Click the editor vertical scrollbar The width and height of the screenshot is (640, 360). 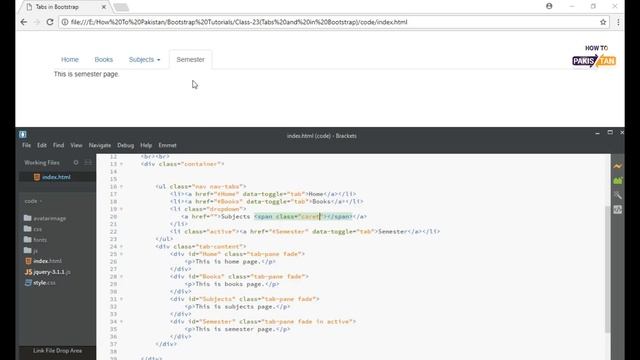pyautogui.click(x=607, y=269)
